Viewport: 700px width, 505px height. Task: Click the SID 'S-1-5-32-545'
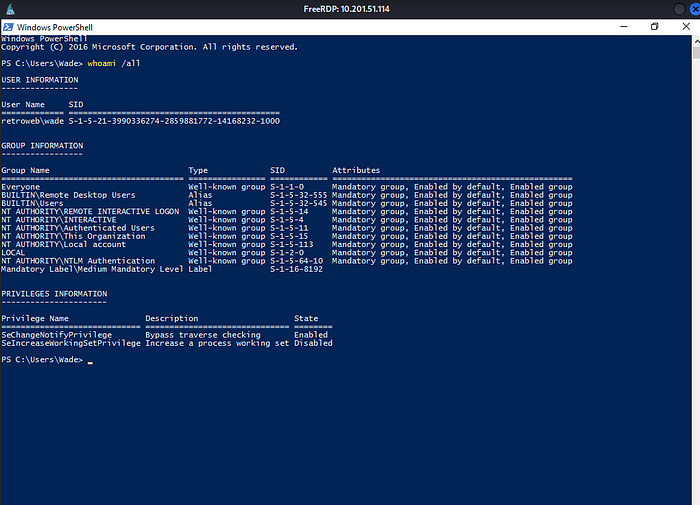pos(299,203)
